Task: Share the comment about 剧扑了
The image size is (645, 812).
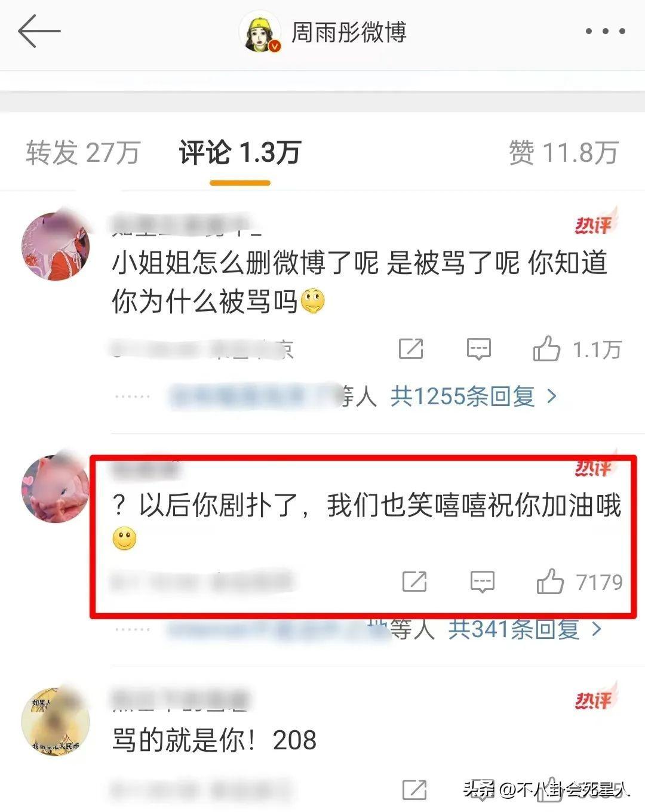Action: coord(414,581)
